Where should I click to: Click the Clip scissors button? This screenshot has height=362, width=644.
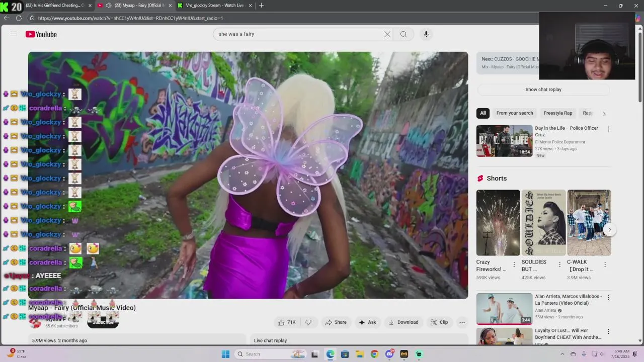pos(439,322)
